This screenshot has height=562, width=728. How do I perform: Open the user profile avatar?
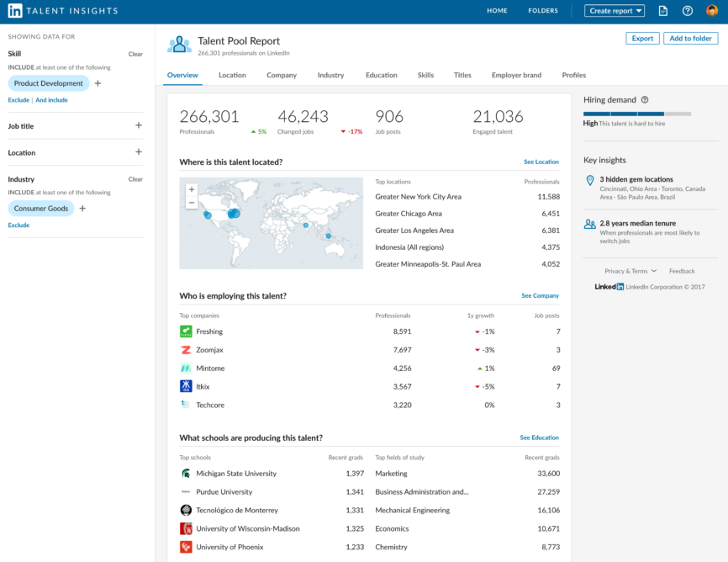712,11
